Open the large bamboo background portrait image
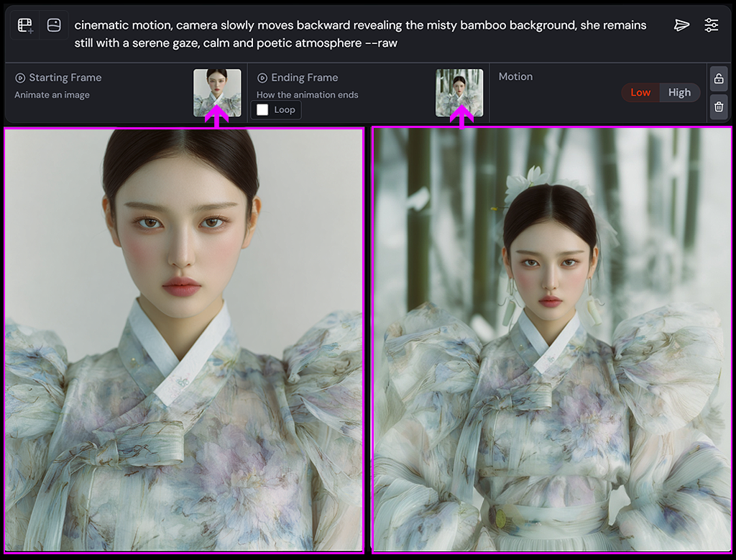Image resolution: width=736 pixels, height=560 pixels. coord(552,340)
